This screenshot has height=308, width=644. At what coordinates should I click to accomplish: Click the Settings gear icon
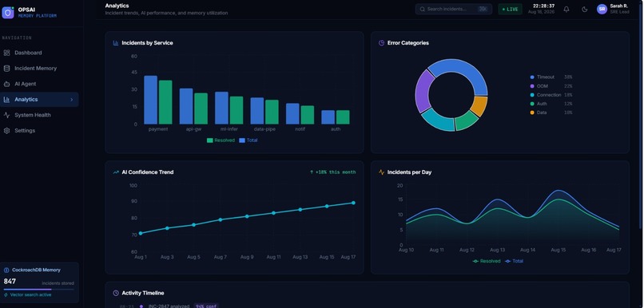[x=6, y=131]
